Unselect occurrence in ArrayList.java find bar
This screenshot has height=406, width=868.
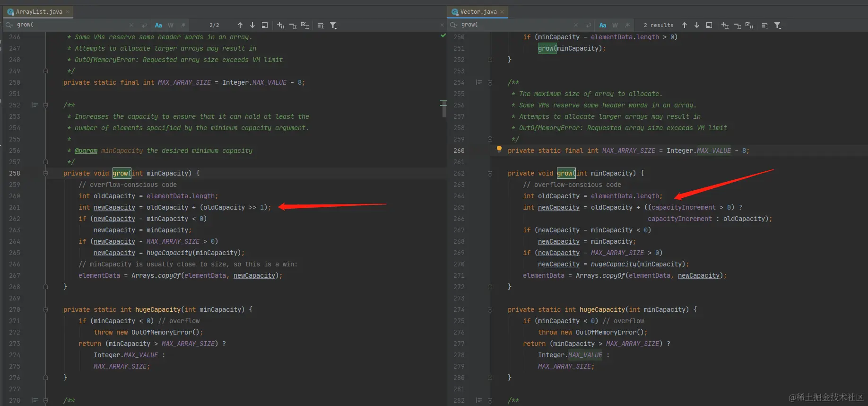[x=293, y=25]
